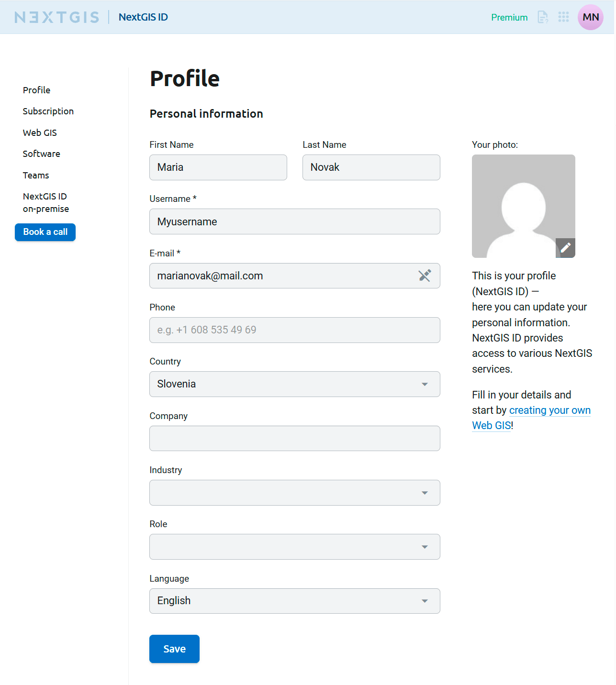Open the apps grid menu
Image resolution: width=616 pixels, height=685 pixels.
pyautogui.click(x=563, y=17)
